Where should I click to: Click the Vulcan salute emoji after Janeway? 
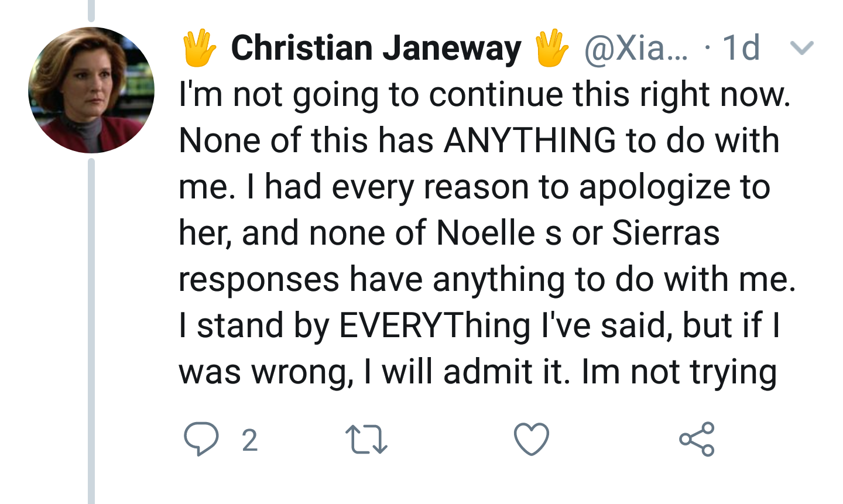(551, 48)
